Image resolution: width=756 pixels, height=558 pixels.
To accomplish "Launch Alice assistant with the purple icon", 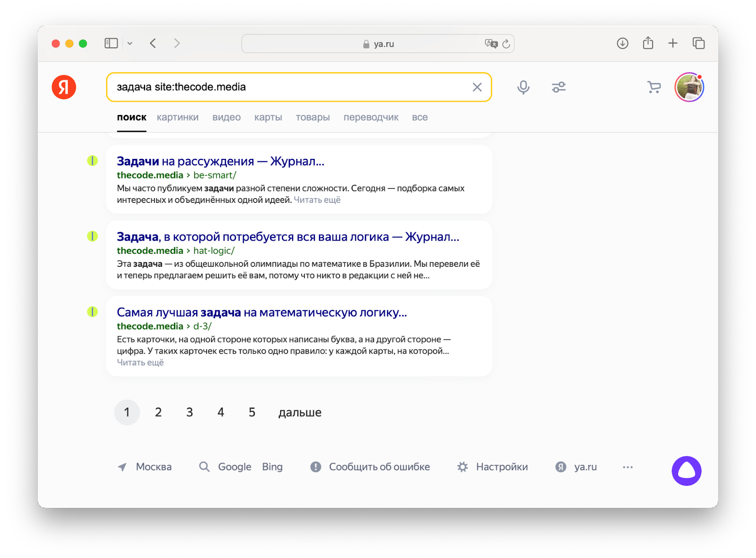I will (x=687, y=471).
